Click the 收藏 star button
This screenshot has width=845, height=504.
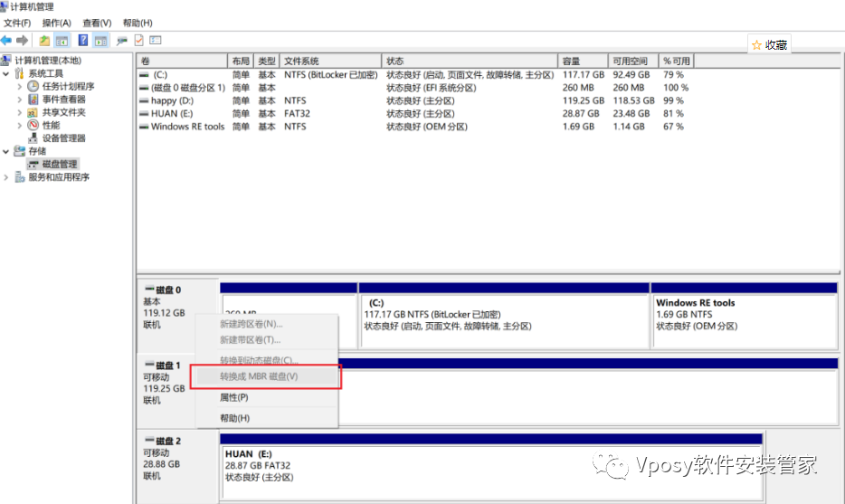770,44
